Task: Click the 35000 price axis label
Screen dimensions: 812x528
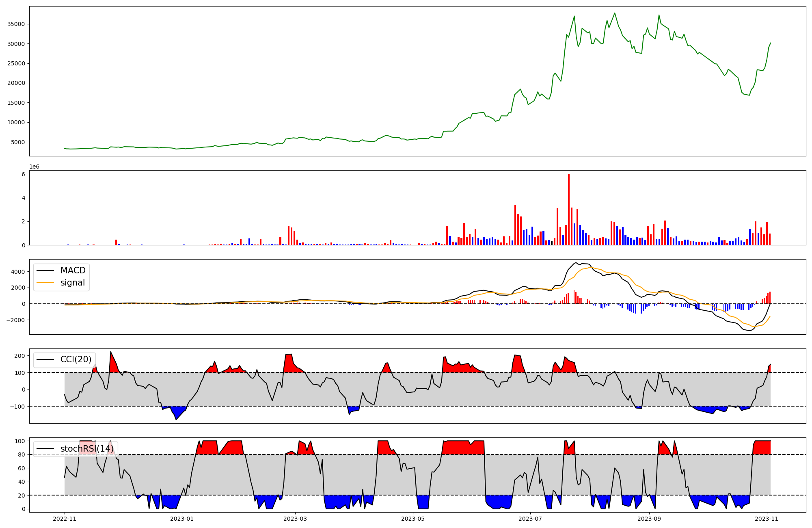Action: coord(16,24)
